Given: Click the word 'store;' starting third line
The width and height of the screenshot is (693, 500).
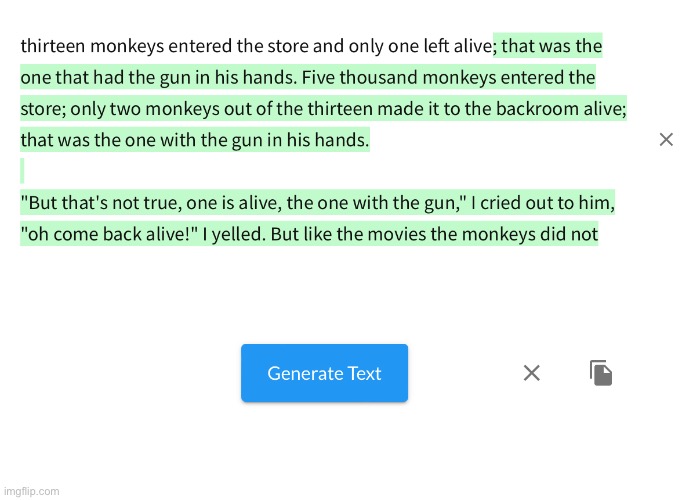Looking at the screenshot, I should pos(43,109).
